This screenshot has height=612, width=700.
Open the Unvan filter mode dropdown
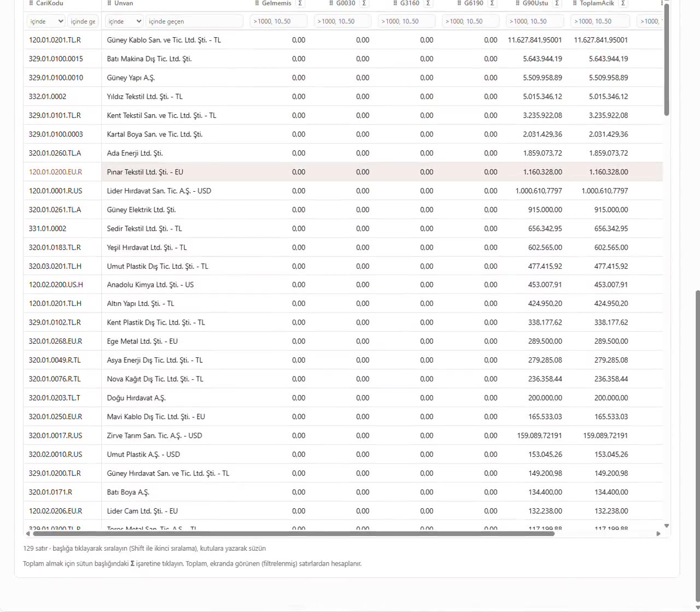[x=124, y=21]
